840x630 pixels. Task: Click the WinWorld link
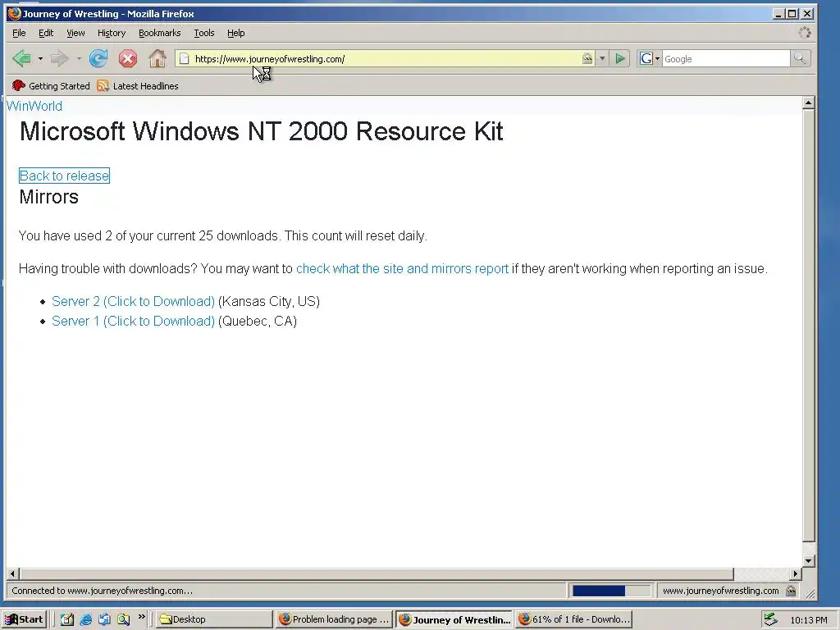pyautogui.click(x=34, y=106)
